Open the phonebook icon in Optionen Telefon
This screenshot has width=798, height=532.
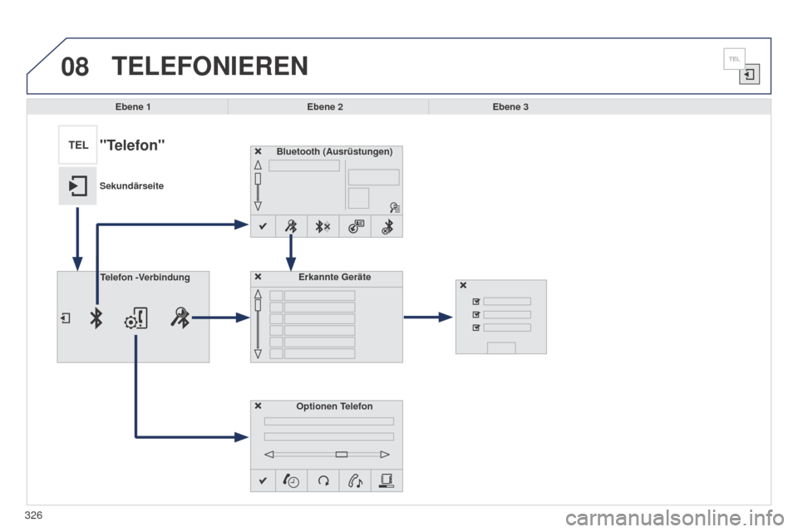(x=387, y=480)
